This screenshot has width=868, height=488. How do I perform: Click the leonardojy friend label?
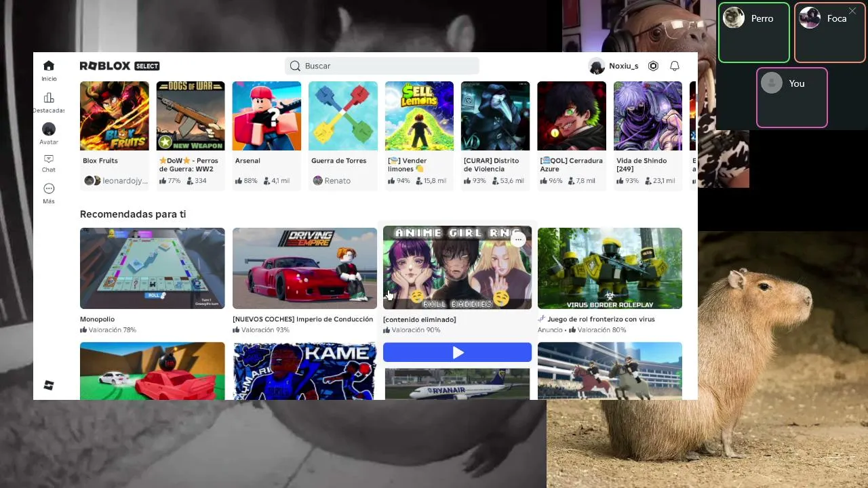pyautogui.click(x=125, y=181)
